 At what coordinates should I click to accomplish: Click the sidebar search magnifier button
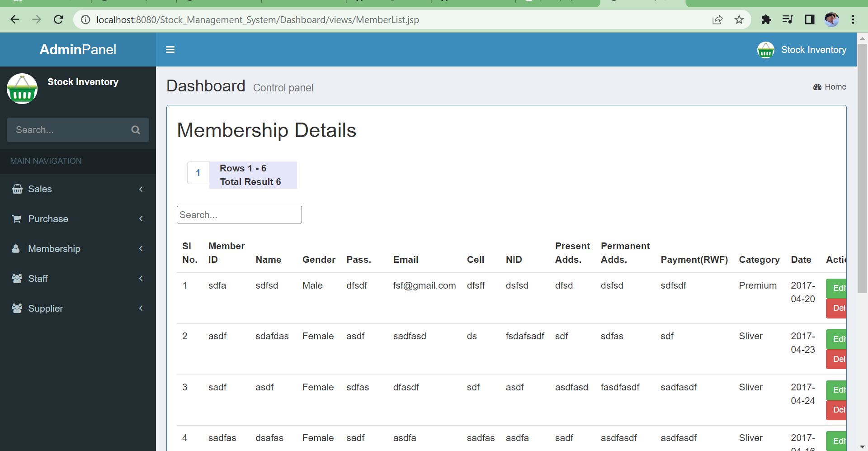point(136,130)
